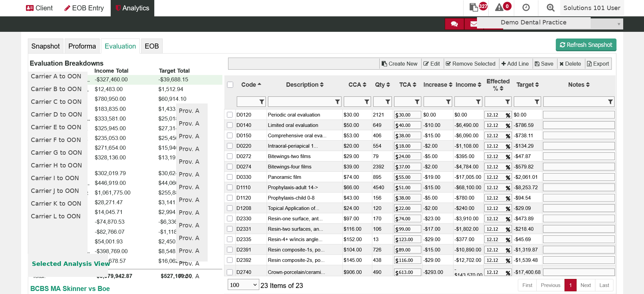Check the D0150 Comprehensive oral eva row
The height and width of the screenshot is (294, 644).
(x=230, y=136)
